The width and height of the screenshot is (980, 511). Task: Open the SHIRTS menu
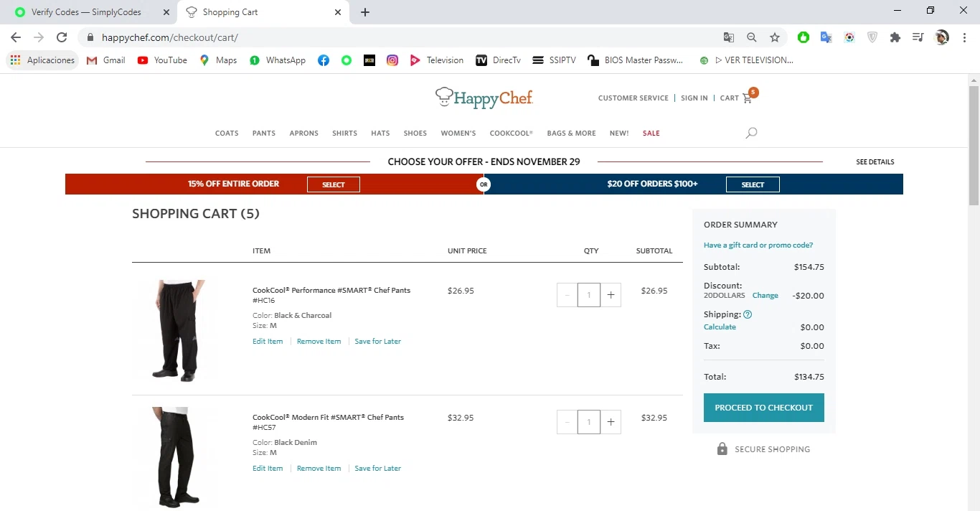[x=344, y=133]
